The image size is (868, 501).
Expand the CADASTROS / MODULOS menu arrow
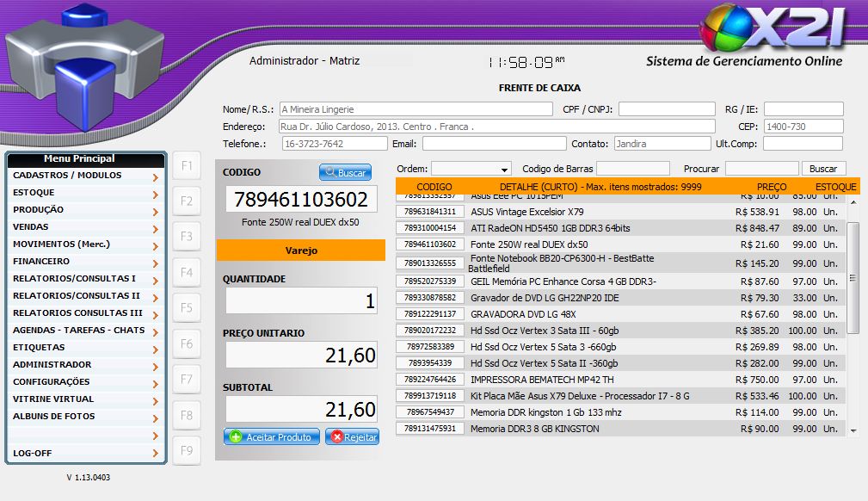click(x=155, y=177)
